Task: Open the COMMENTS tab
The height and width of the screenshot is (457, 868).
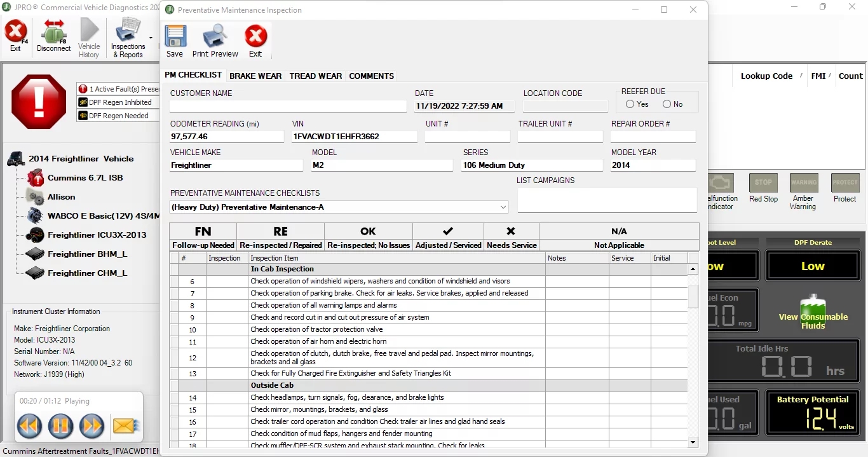Action: [371, 76]
